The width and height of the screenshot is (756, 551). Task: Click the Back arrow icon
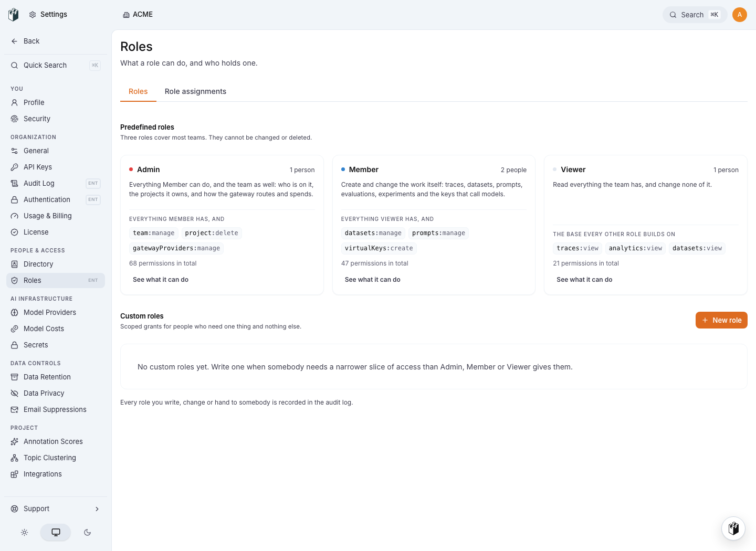coord(15,41)
